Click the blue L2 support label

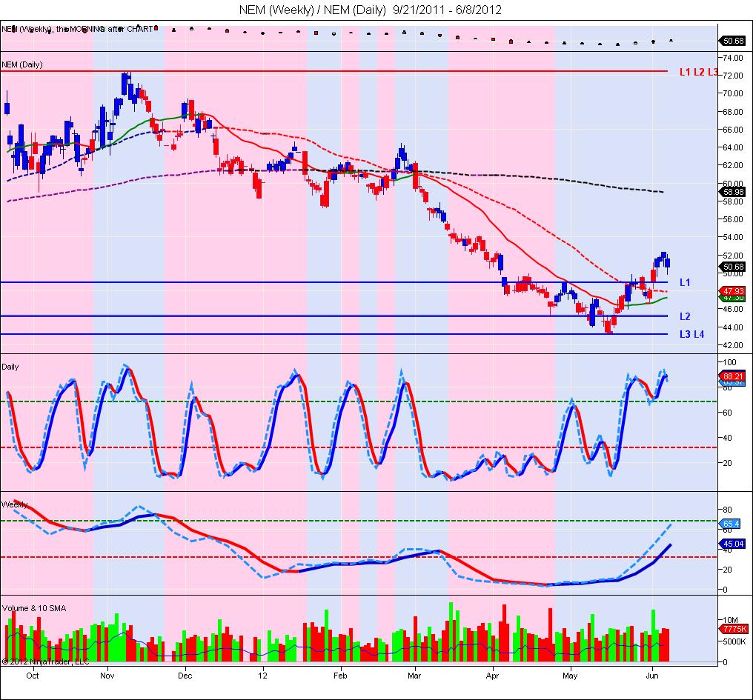tap(685, 316)
